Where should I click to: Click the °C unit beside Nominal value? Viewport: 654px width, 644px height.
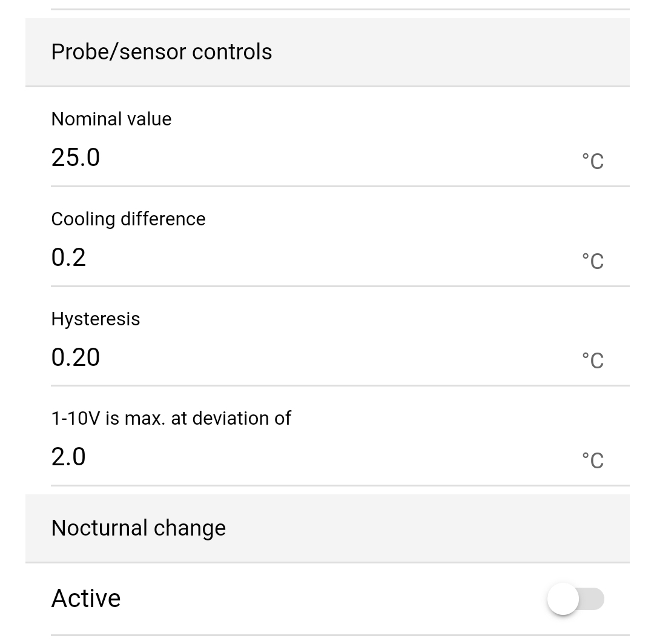tap(592, 161)
